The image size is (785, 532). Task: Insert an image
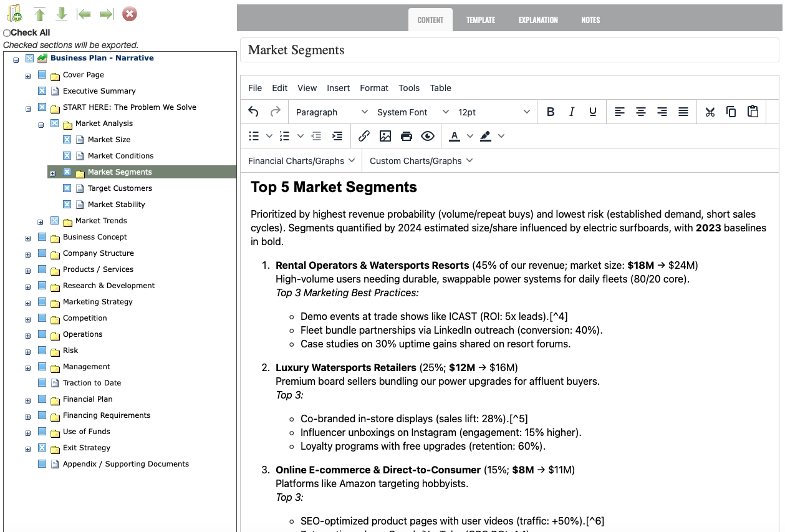385,136
